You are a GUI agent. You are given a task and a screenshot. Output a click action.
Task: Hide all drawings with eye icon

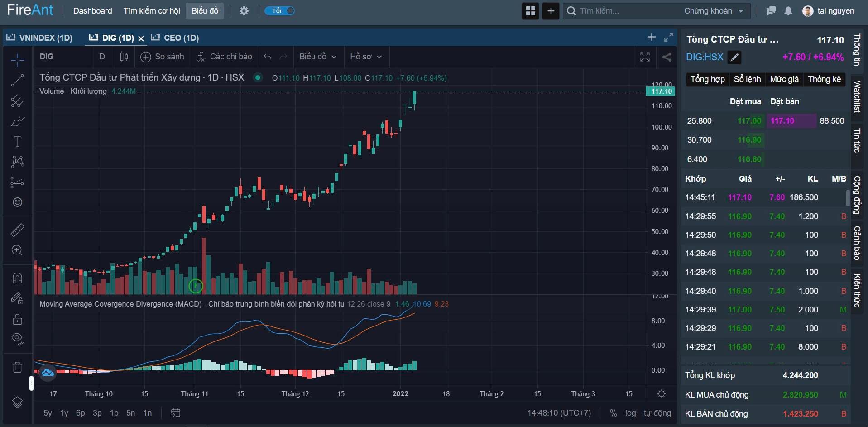tap(17, 339)
